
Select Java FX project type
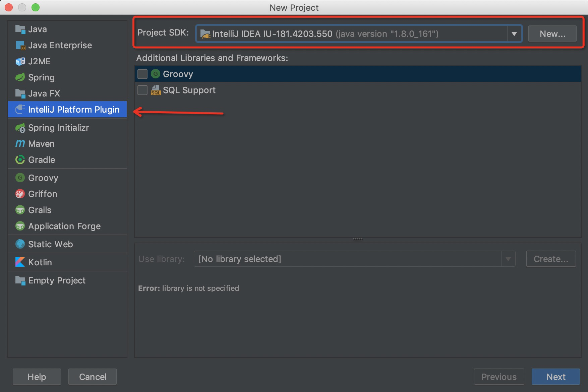[67, 94]
